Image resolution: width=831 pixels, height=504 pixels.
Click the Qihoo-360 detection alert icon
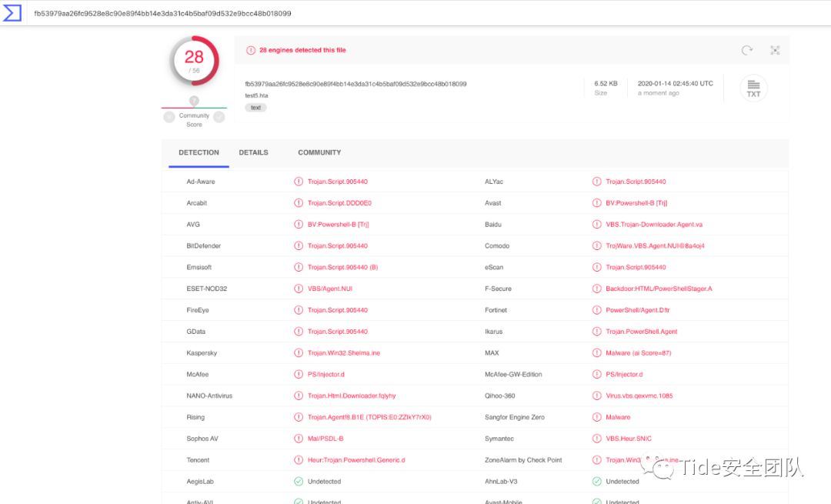pyautogui.click(x=597, y=396)
